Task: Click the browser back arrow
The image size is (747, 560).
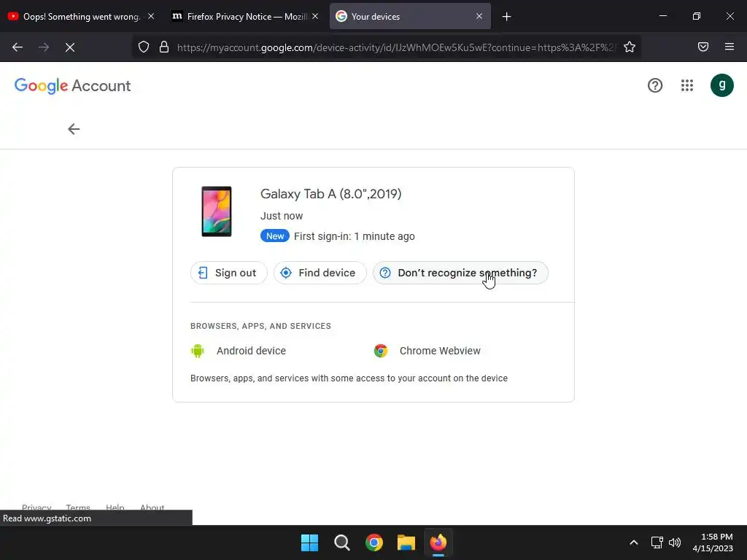Action: click(18, 47)
